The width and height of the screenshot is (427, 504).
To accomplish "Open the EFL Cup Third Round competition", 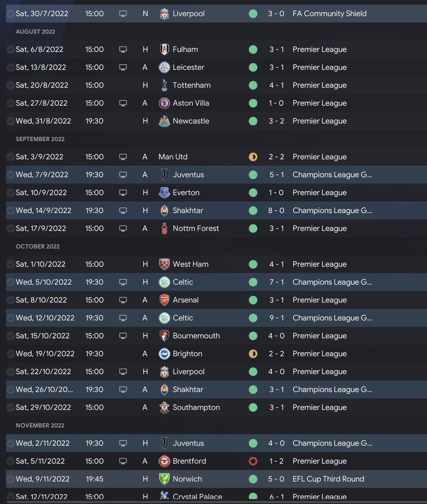I will tap(328, 479).
